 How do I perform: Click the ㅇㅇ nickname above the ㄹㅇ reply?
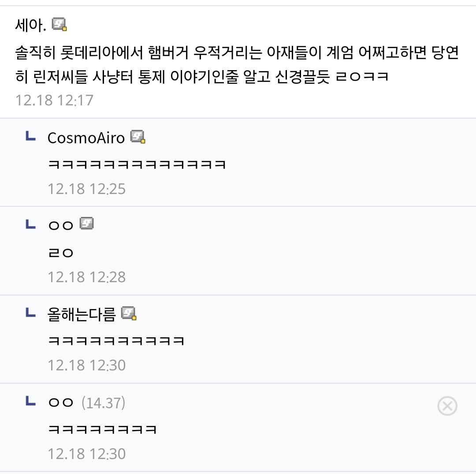61,226
